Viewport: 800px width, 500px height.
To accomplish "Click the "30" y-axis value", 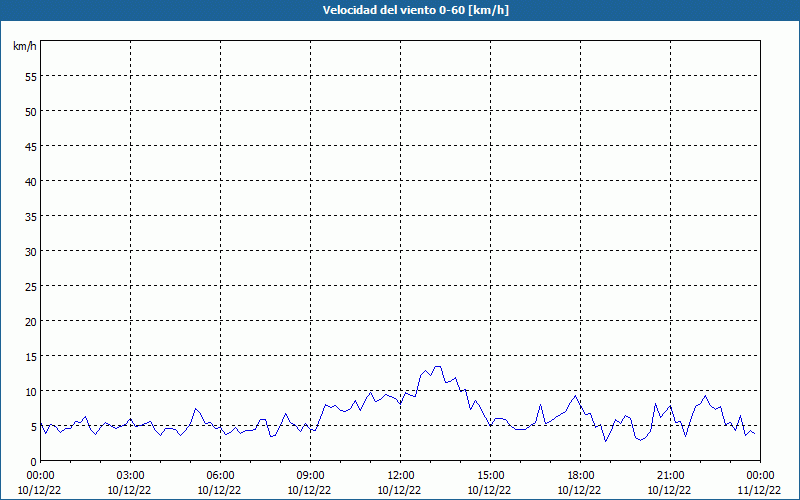I will coord(31,252).
